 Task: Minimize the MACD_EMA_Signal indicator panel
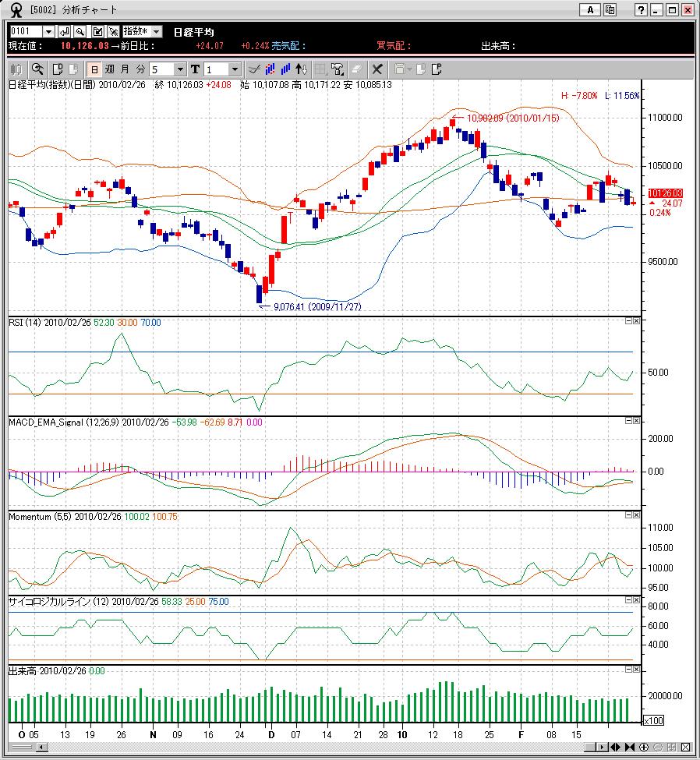coord(628,421)
